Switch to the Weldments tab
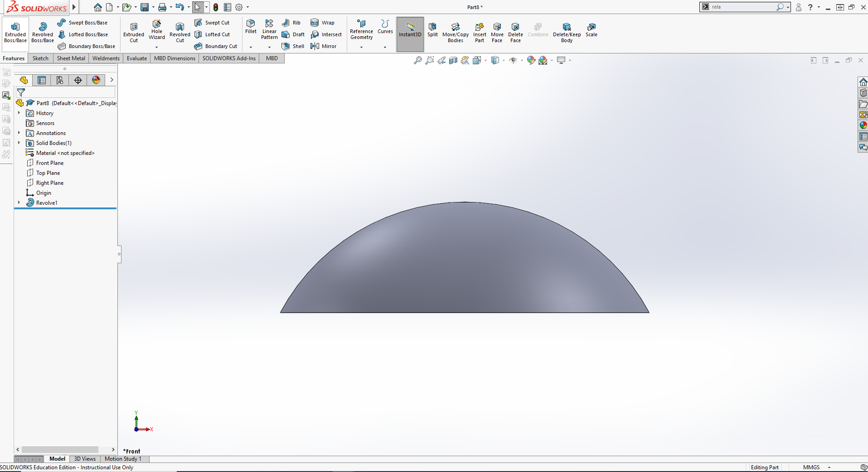Screen dimensions: 868x472 [x=106, y=58]
